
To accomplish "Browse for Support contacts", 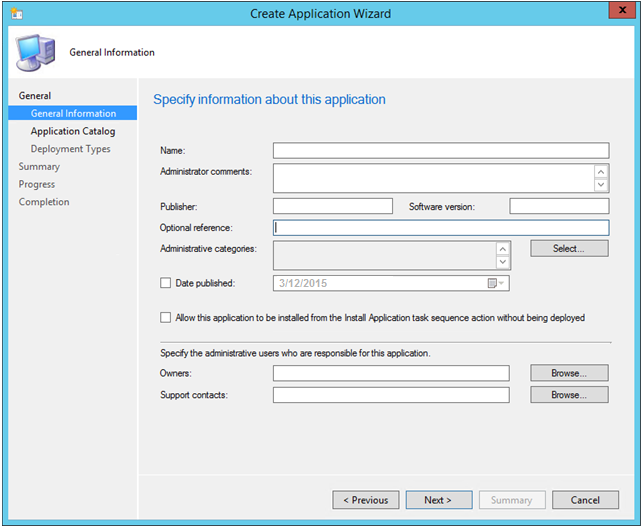I will 568,395.
